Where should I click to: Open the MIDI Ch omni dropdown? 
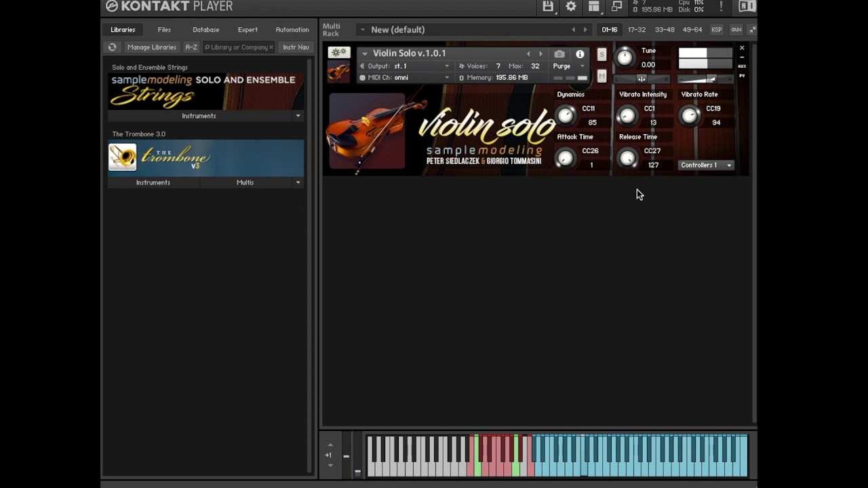click(405, 78)
